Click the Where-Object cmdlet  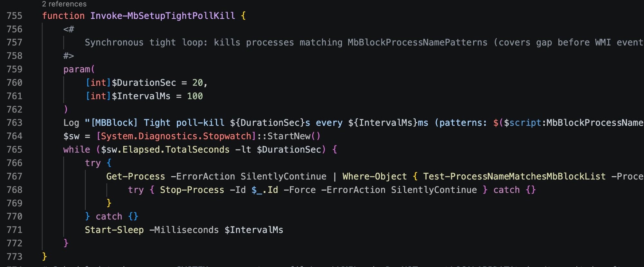click(374, 176)
